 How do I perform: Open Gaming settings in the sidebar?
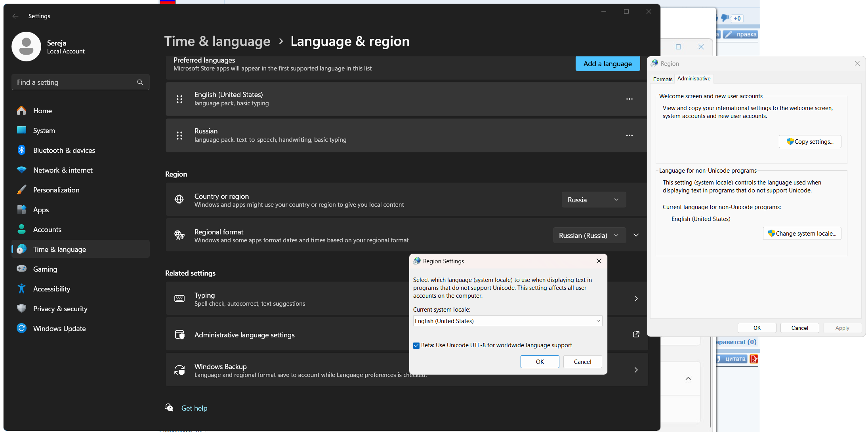[x=80, y=269]
